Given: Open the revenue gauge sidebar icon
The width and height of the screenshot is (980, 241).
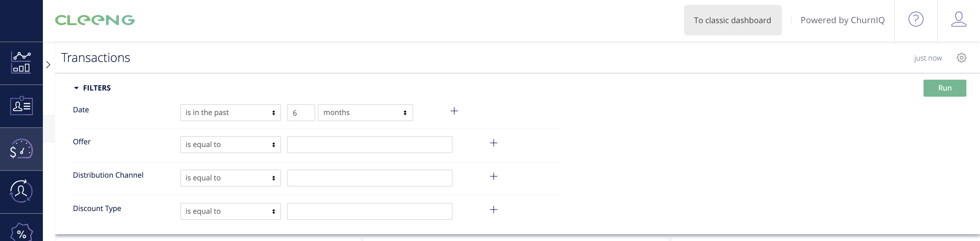Looking at the screenshot, I should 21,149.
